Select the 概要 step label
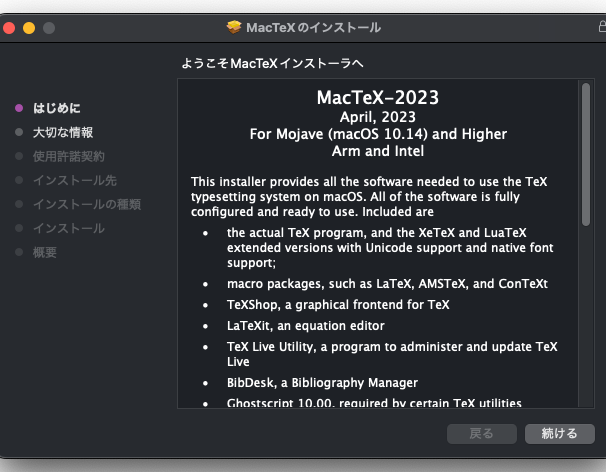The width and height of the screenshot is (606, 472). pyautogui.click(x=44, y=252)
